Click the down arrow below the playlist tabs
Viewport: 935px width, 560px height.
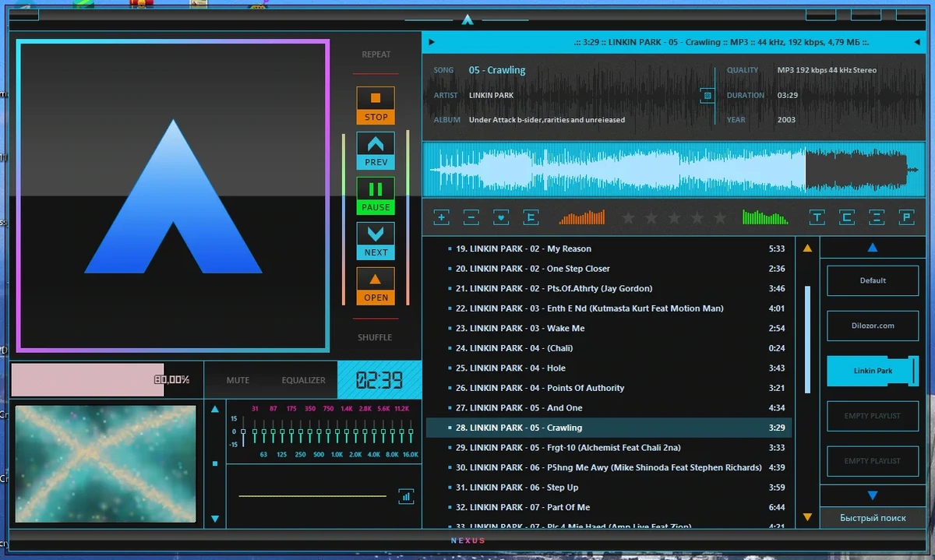(x=873, y=495)
